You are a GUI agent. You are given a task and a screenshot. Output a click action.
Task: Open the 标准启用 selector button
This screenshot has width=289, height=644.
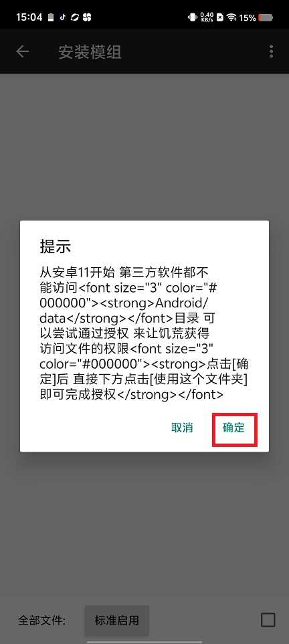[x=117, y=620]
